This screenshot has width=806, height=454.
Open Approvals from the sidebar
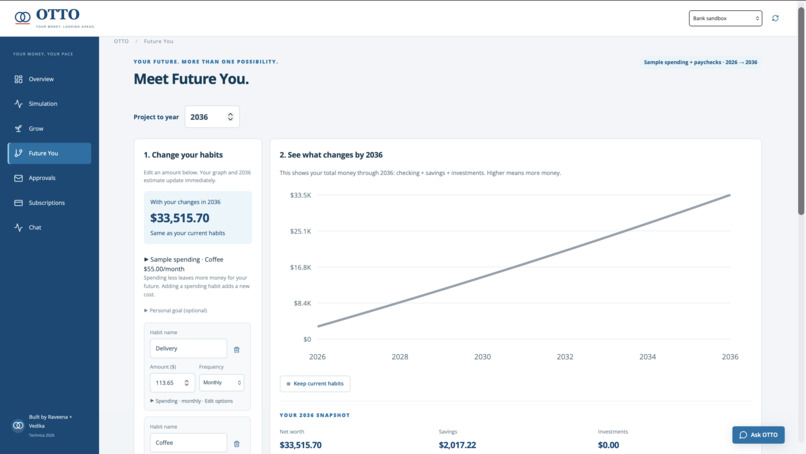pyautogui.click(x=49, y=178)
